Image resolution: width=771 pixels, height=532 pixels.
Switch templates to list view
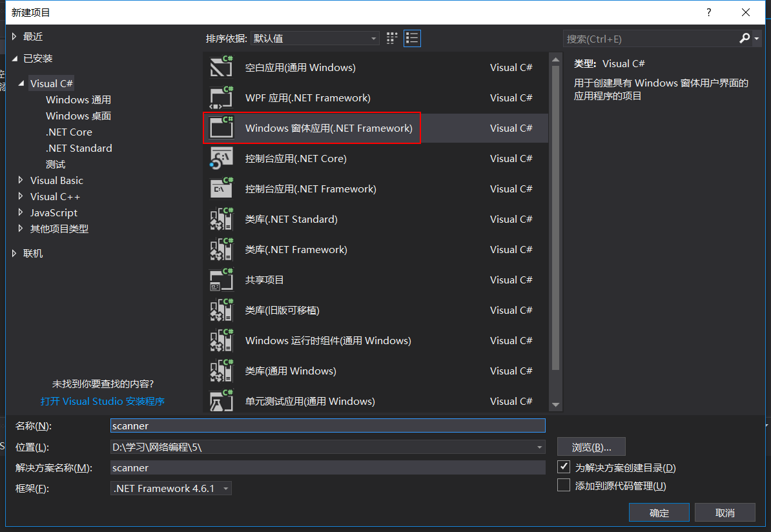[x=412, y=38]
